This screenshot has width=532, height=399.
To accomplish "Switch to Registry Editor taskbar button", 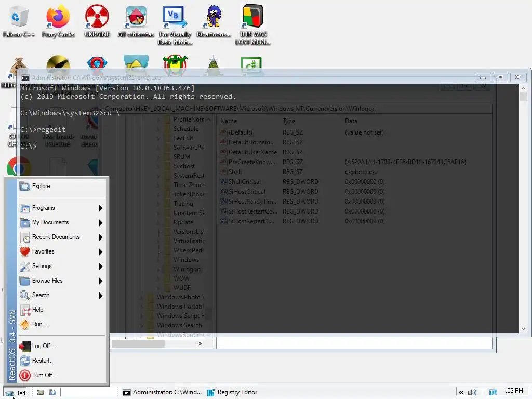I will [x=233, y=392].
